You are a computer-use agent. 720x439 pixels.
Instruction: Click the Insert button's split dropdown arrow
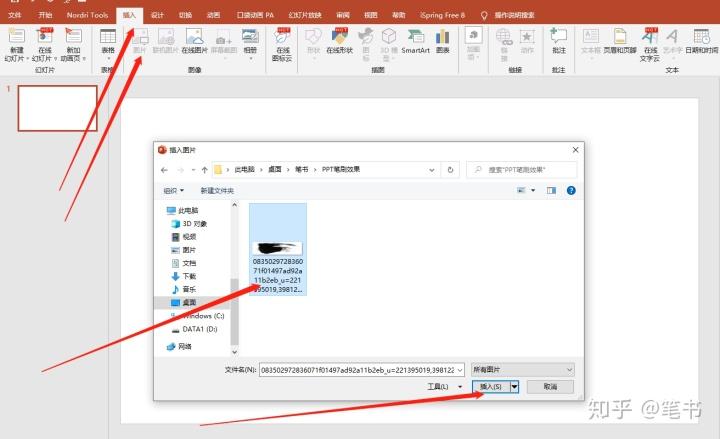point(514,387)
